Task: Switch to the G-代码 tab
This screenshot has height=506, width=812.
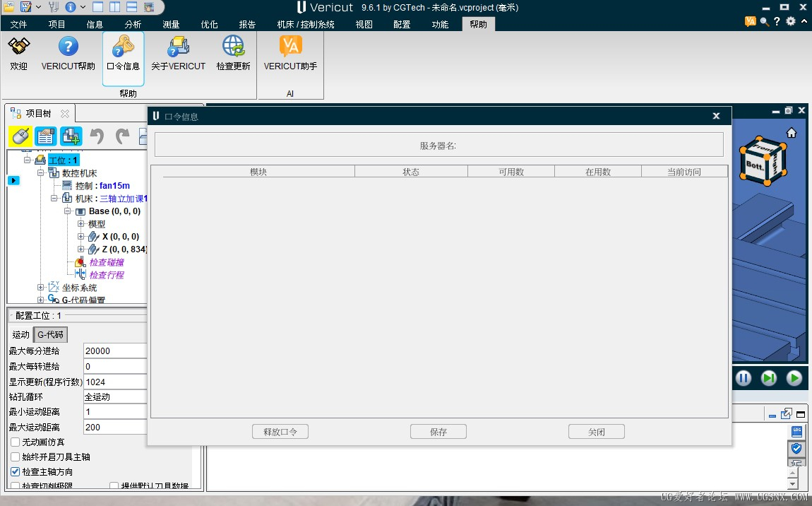Action: (x=50, y=335)
